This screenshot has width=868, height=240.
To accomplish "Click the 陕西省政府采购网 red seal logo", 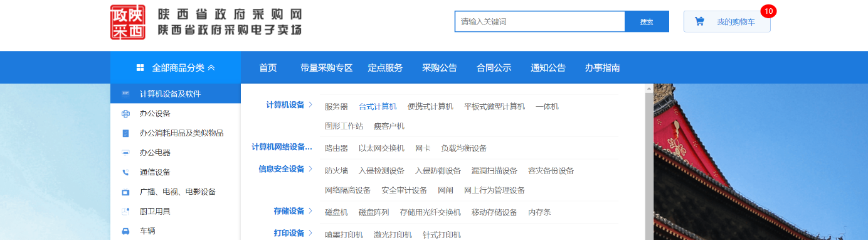I will (x=128, y=22).
